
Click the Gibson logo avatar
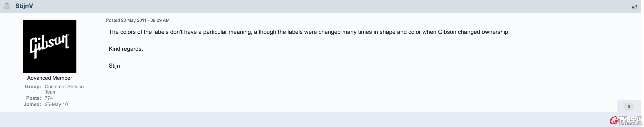click(49, 46)
